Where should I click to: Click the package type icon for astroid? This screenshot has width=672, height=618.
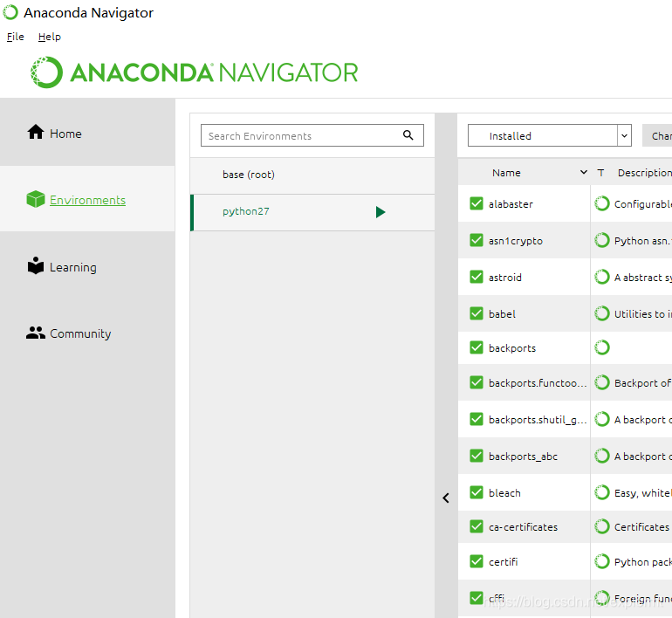601,277
